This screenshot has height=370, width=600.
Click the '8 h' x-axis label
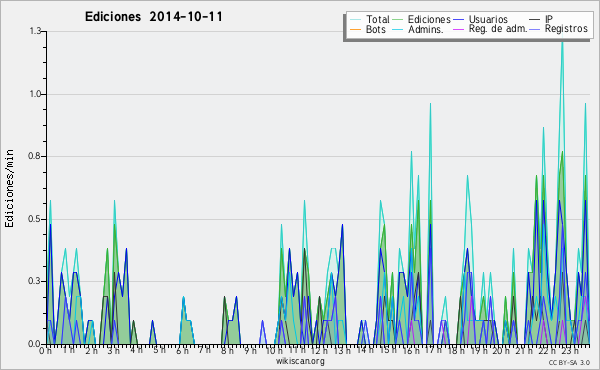(x=227, y=350)
